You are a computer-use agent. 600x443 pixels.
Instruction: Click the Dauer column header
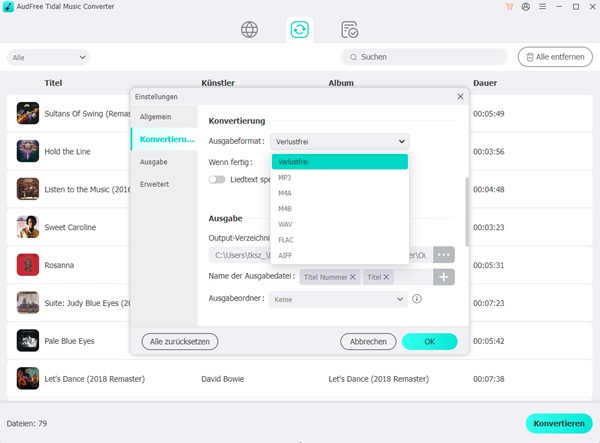[x=485, y=83]
